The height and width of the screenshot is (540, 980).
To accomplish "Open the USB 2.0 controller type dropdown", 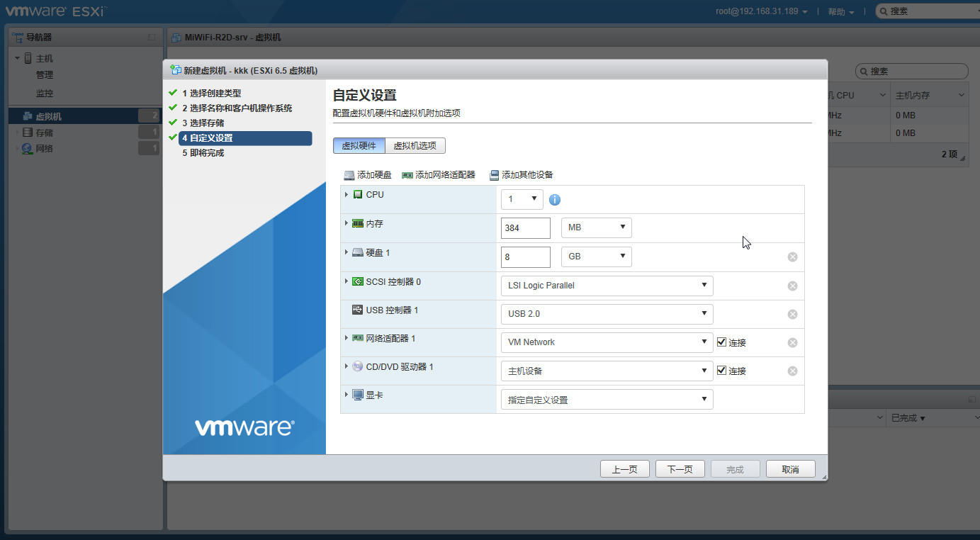I will click(607, 314).
